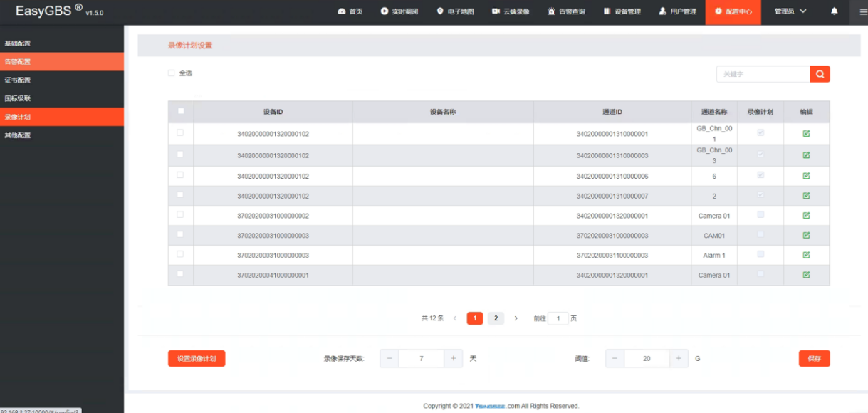Viewport: 868px width, 413px height.
Task: Select row checkbox for channel 34020000001310000001
Action: pos(180,132)
